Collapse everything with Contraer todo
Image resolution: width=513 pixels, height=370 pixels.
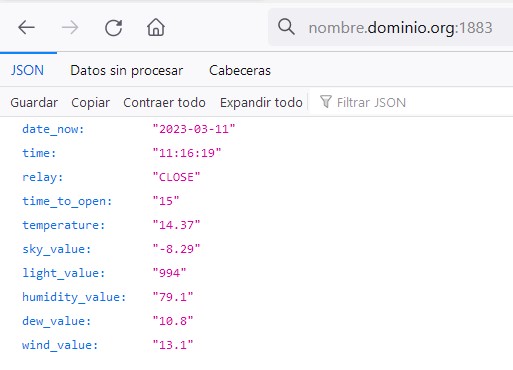pyautogui.click(x=164, y=103)
